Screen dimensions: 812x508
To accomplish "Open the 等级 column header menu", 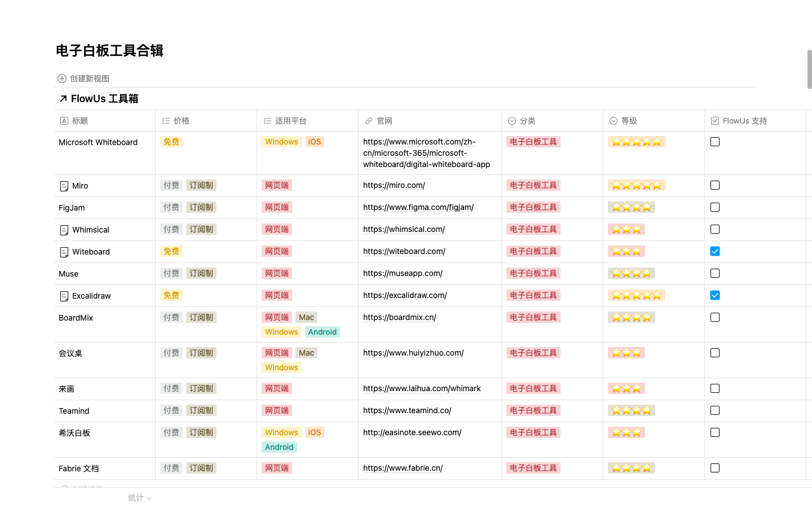I will pyautogui.click(x=654, y=121).
